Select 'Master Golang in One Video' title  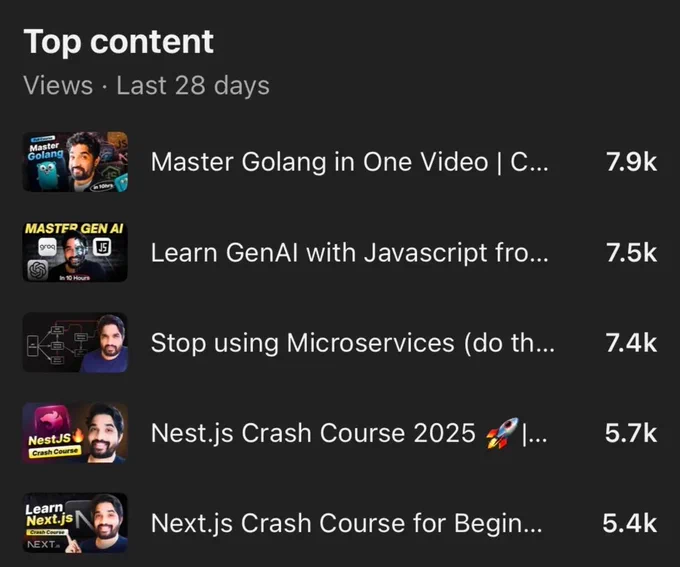point(350,162)
